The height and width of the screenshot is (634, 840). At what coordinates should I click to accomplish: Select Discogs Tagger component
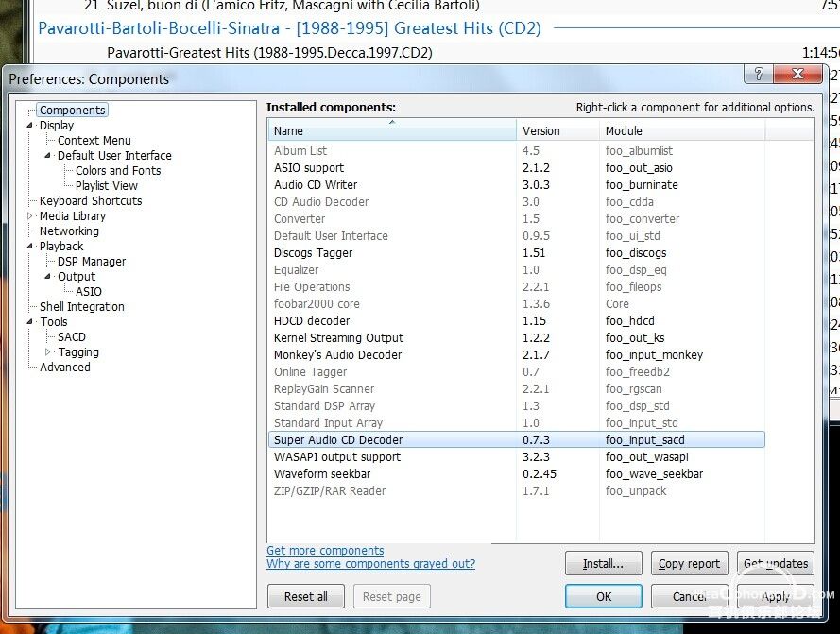[517, 253]
